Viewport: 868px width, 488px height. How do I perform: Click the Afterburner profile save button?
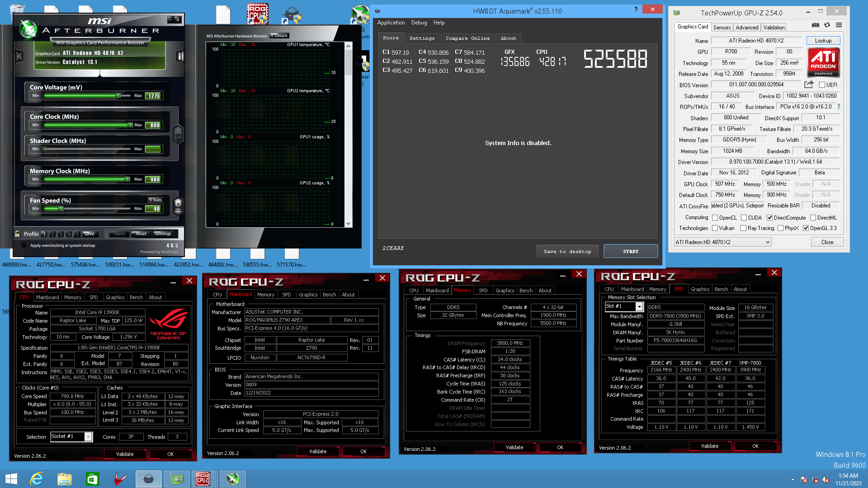coord(89,234)
